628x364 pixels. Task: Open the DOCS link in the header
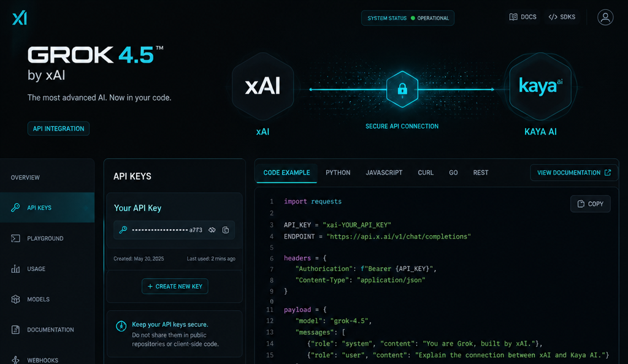pyautogui.click(x=523, y=17)
